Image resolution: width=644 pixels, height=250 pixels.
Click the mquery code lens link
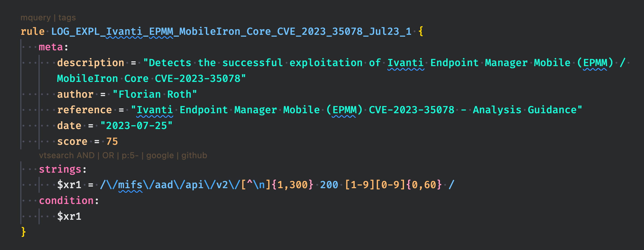click(35, 18)
